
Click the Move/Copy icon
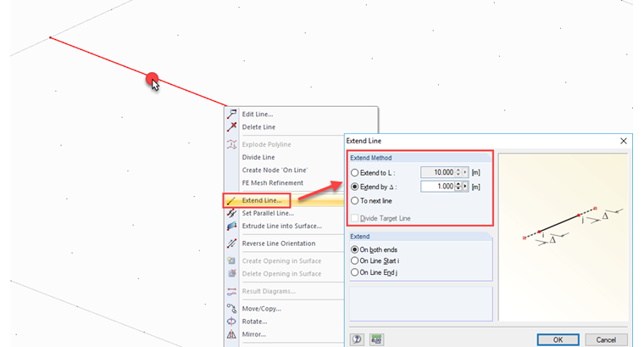[231, 308]
